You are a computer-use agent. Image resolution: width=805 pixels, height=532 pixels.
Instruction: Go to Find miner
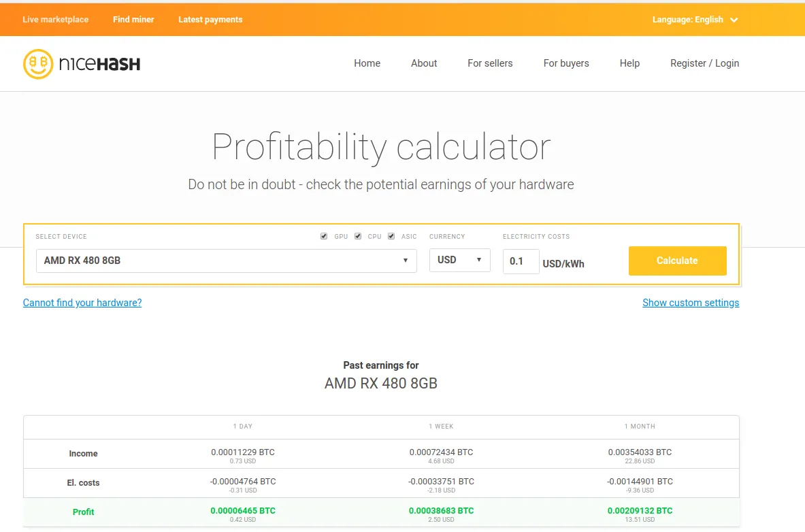133,20
